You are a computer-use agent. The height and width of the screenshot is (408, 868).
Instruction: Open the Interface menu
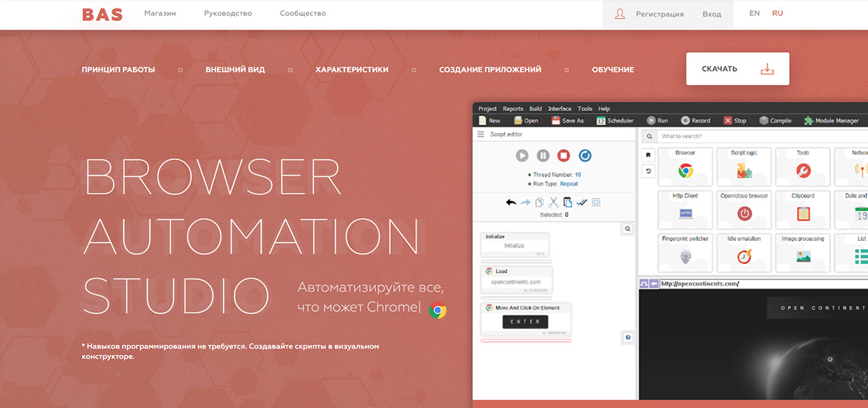tap(560, 109)
